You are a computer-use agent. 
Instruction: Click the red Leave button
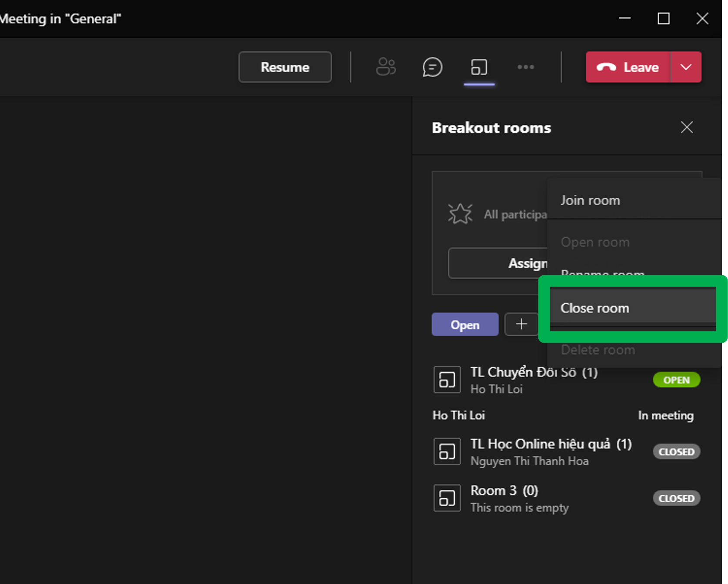[628, 67]
